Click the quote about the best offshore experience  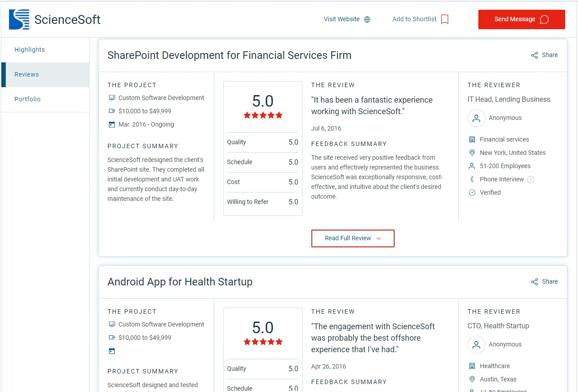point(373,338)
